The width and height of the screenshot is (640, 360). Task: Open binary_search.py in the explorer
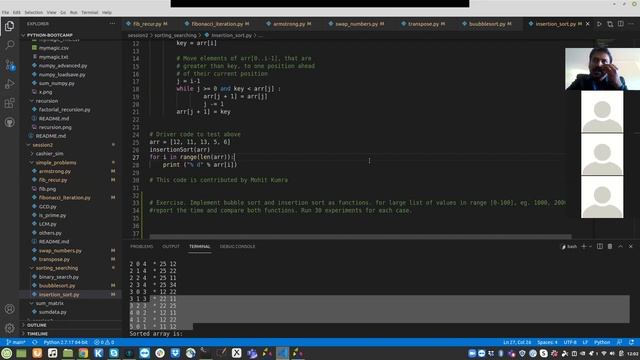tap(58, 277)
